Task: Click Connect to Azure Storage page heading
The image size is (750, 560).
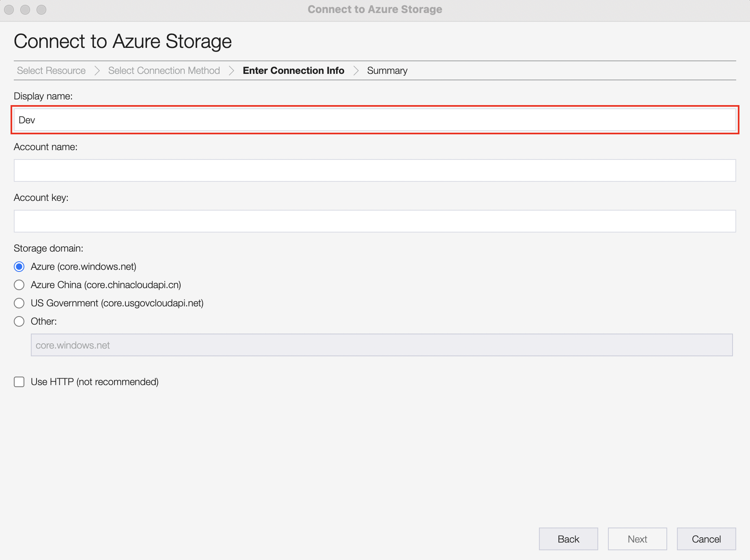Action: 123,41
